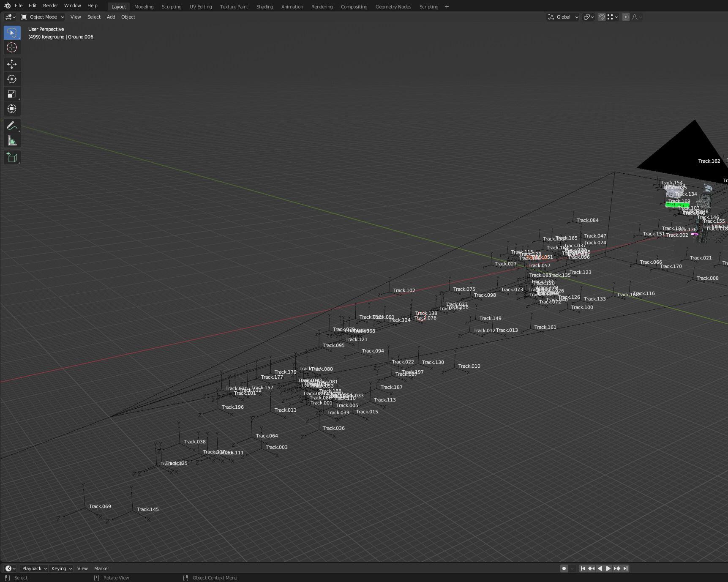Switch to the Rendering workspace tab
The width and height of the screenshot is (728, 582).
coord(322,7)
